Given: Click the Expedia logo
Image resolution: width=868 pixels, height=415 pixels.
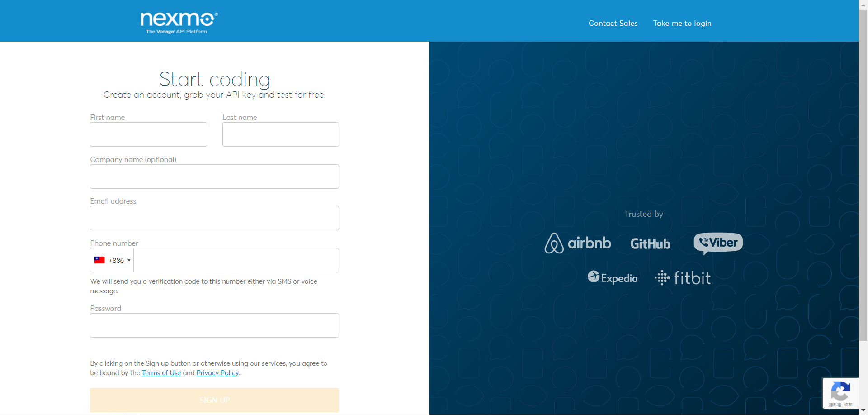Looking at the screenshot, I should (x=613, y=277).
